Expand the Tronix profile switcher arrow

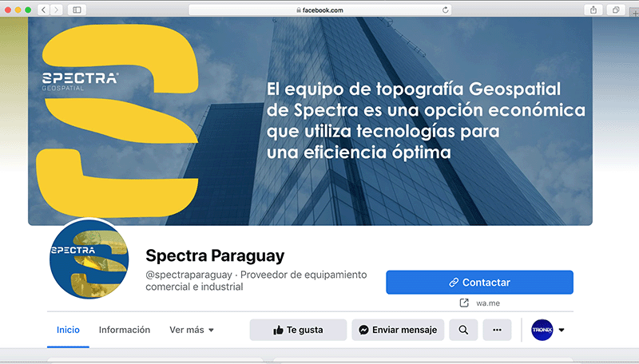pyautogui.click(x=562, y=330)
